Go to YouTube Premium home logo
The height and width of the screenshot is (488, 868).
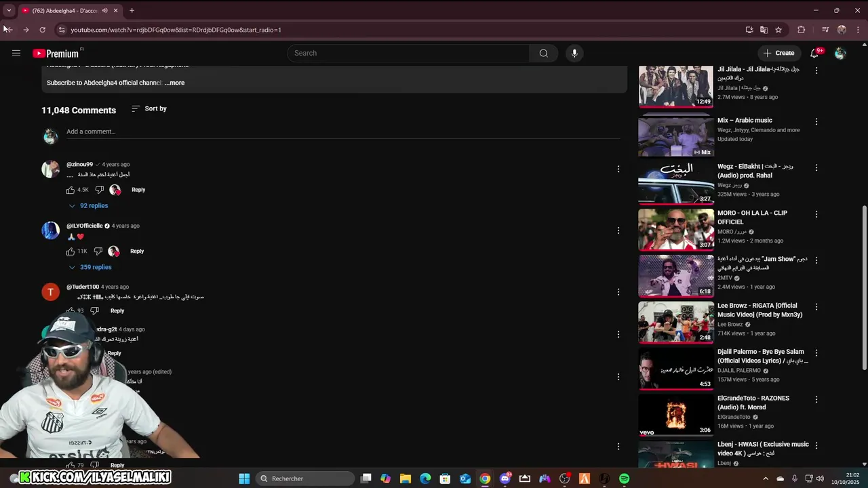[x=56, y=54]
